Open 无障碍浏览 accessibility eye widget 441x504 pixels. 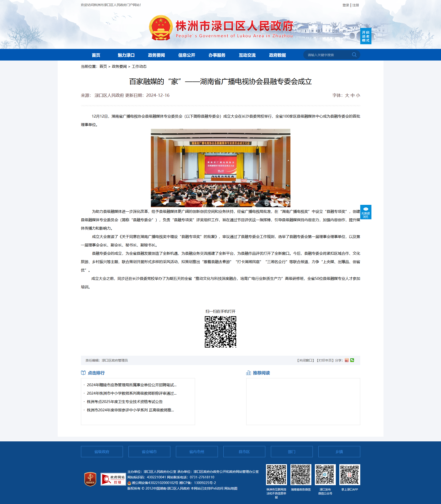click(366, 212)
